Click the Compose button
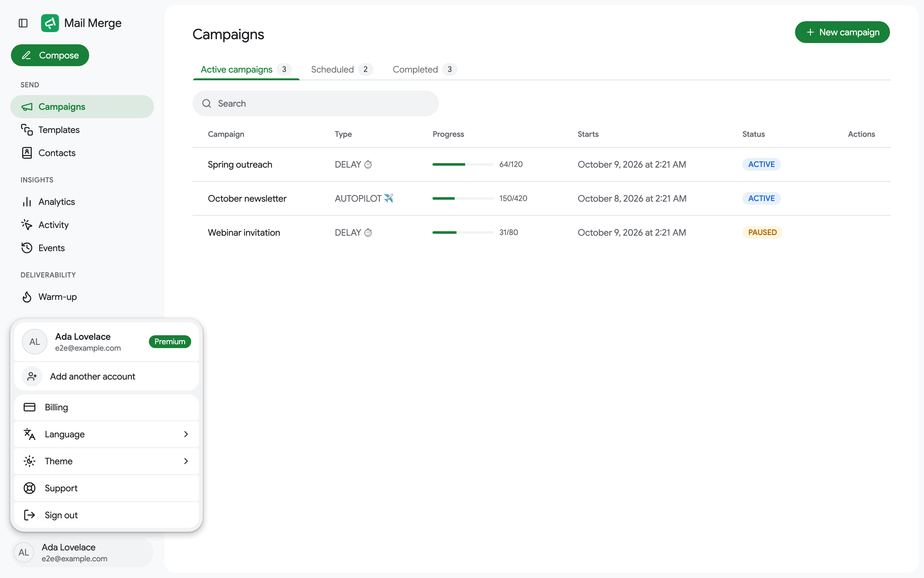This screenshot has height=578, width=924. 50,56
